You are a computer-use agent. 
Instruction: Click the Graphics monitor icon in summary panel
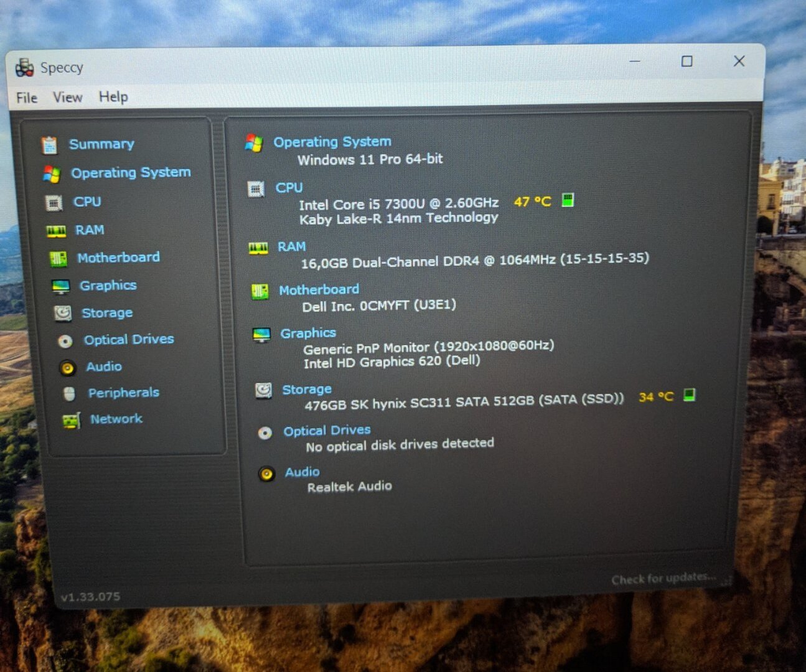[x=261, y=335]
